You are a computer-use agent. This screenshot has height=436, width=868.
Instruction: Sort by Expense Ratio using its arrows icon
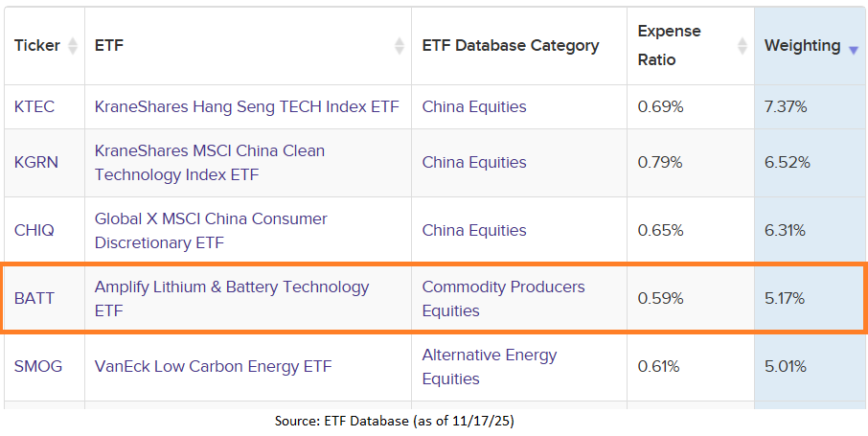click(x=742, y=46)
